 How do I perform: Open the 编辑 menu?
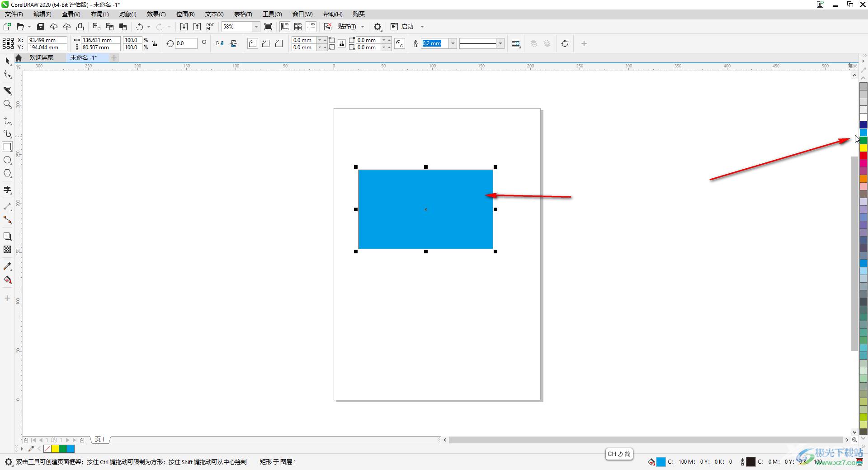[42, 14]
